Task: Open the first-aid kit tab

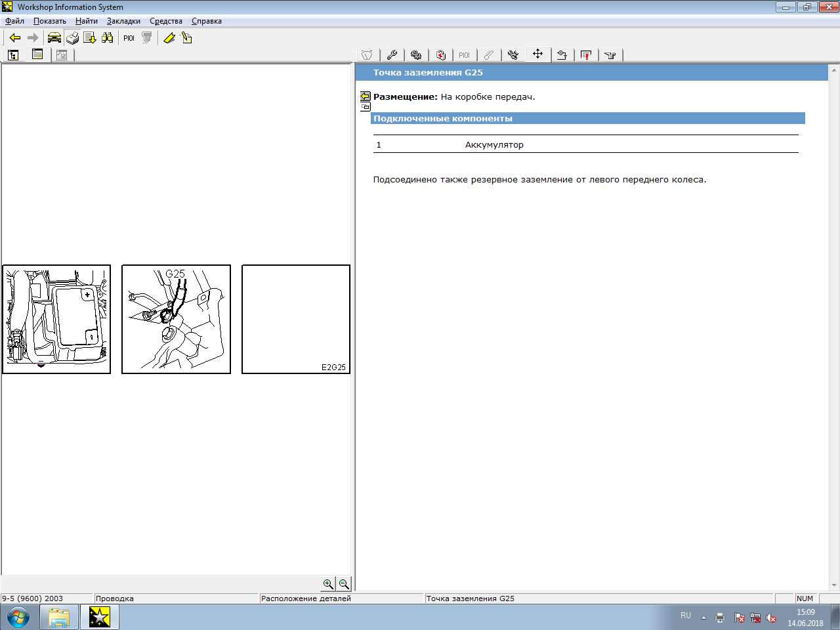Action: 441,55
